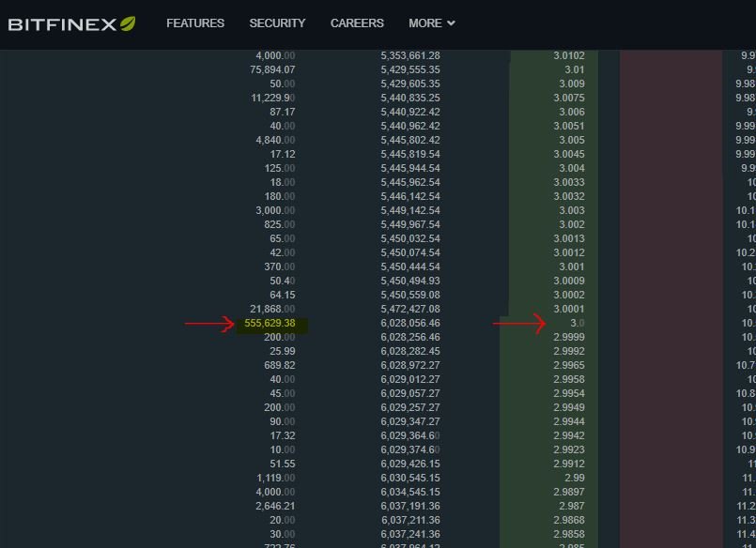Select the bid price 2.9858
756x548 pixels.
pyautogui.click(x=569, y=535)
